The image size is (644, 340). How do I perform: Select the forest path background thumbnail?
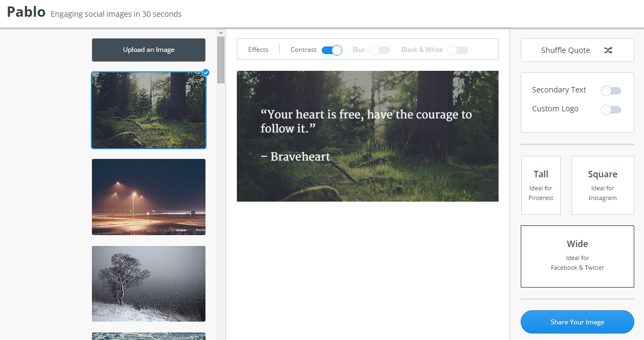[149, 110]
